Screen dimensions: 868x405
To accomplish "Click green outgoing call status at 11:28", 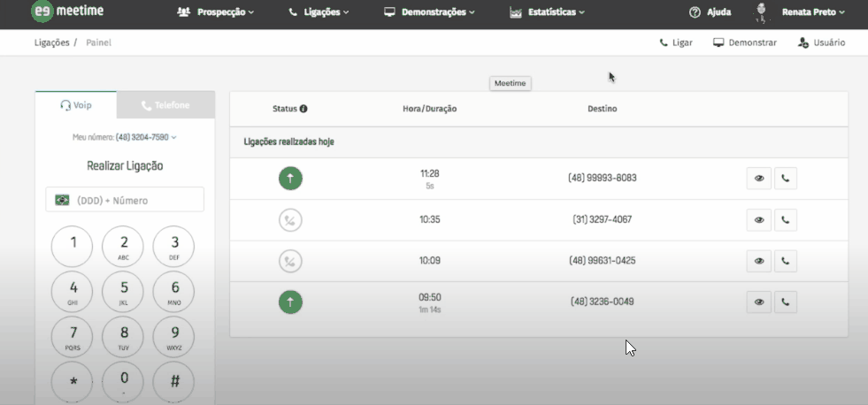I will [x=290, y=178].
